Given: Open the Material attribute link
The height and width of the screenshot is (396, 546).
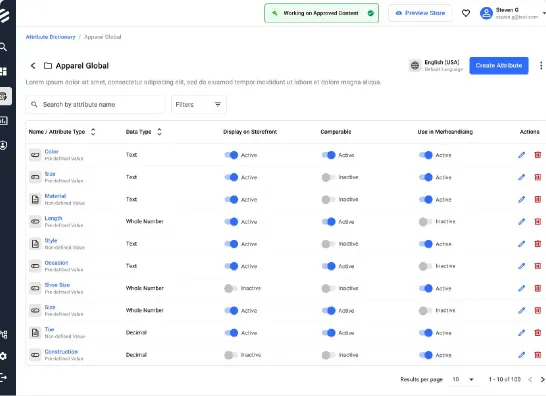Looking at the screenshot, I should click(x=55, y=196).
